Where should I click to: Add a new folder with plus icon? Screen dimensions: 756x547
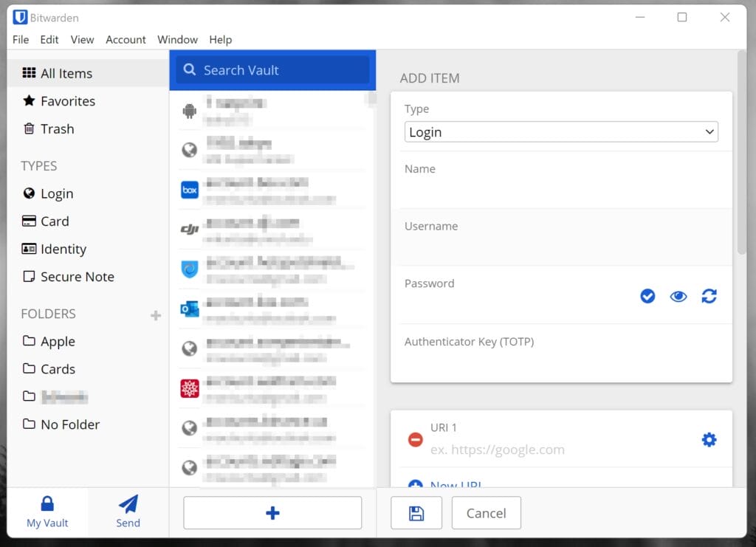[156, 316]
